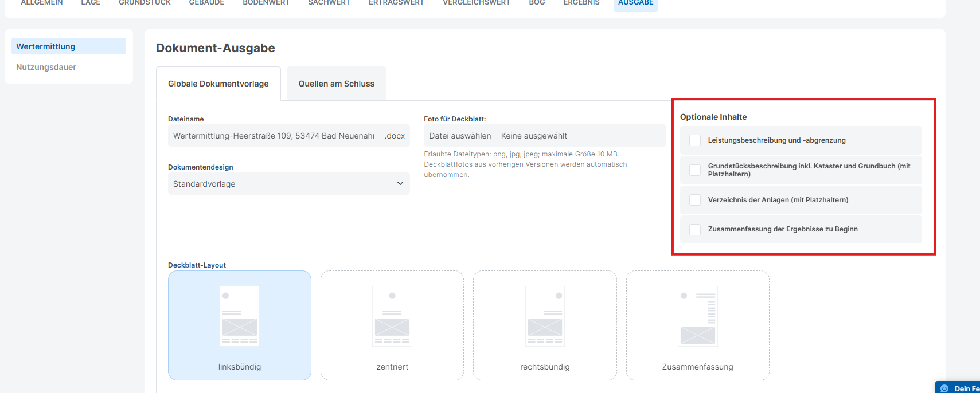This screenshot has height=393, width=980.
Task: Open Nutzungsdauer in the sidebar
Action: click(x=46, y=67)
